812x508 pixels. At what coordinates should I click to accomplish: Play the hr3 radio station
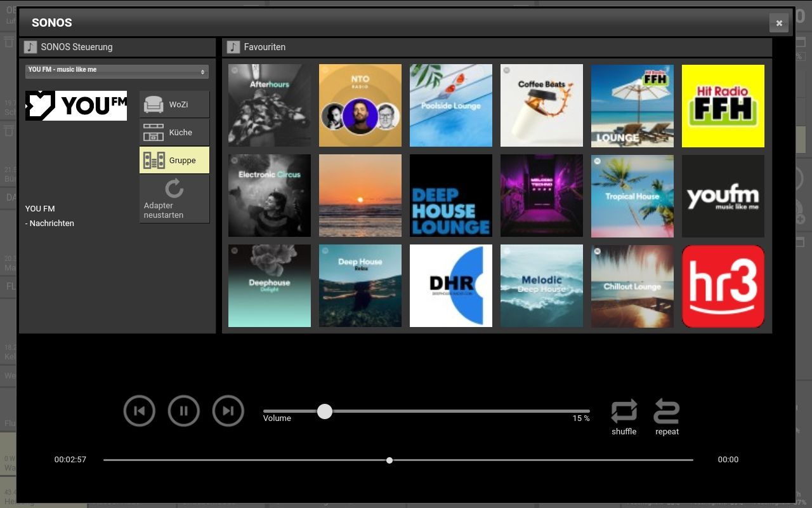[x=723, y=286]
